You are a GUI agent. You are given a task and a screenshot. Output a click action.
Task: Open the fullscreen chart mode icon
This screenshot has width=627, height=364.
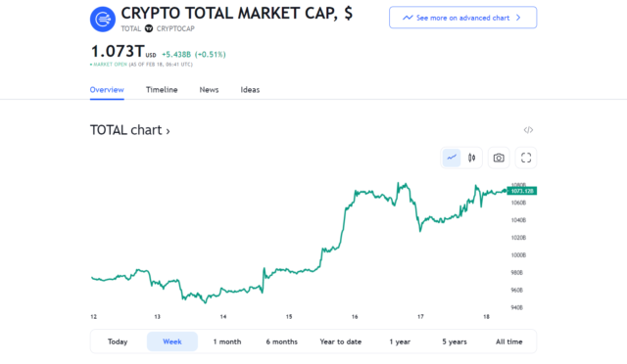pos(526,158)
